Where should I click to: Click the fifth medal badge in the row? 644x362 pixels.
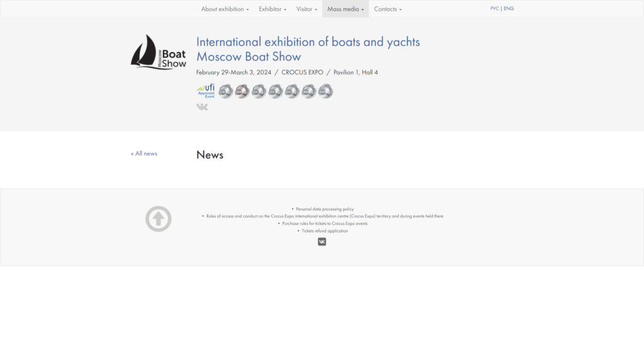(292, 91)
